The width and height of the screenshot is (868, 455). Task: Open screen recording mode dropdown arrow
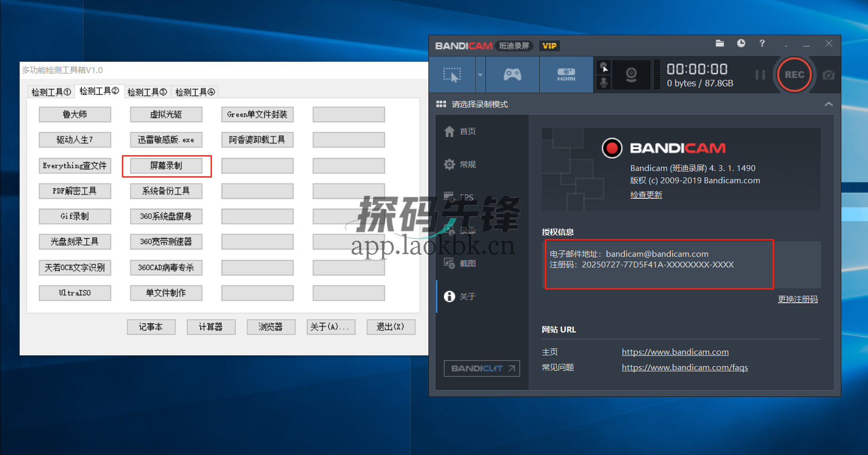click(480, 75)
